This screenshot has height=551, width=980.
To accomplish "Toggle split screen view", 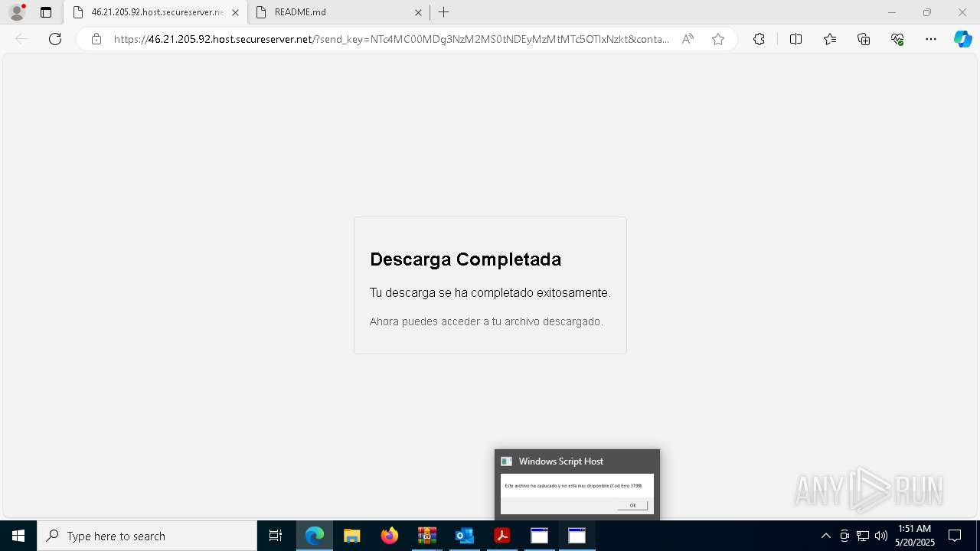I will (x=795, y=39).
